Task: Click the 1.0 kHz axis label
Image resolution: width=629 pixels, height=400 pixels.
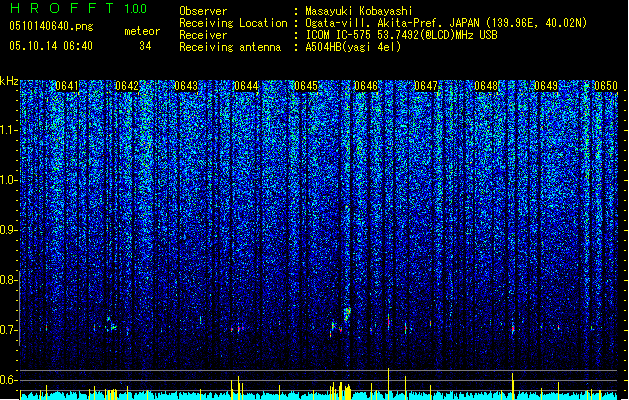Action: point(8,180)
